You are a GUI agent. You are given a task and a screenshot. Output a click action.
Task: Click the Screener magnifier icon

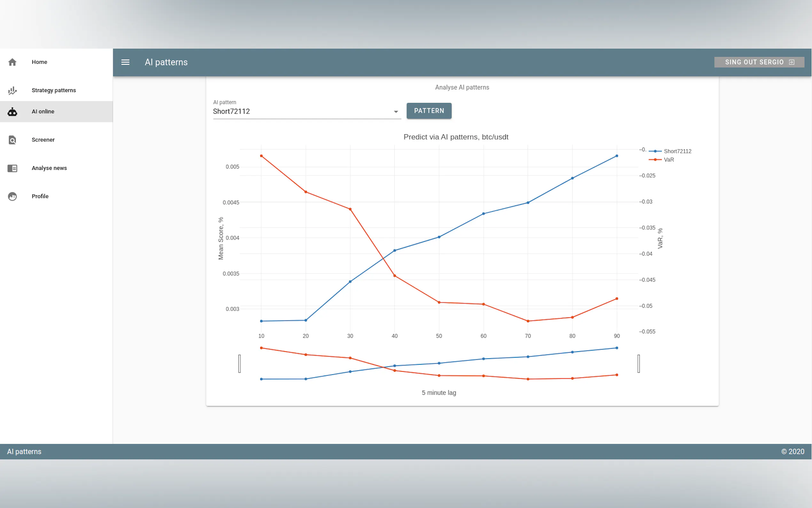[x=12, y=140]
